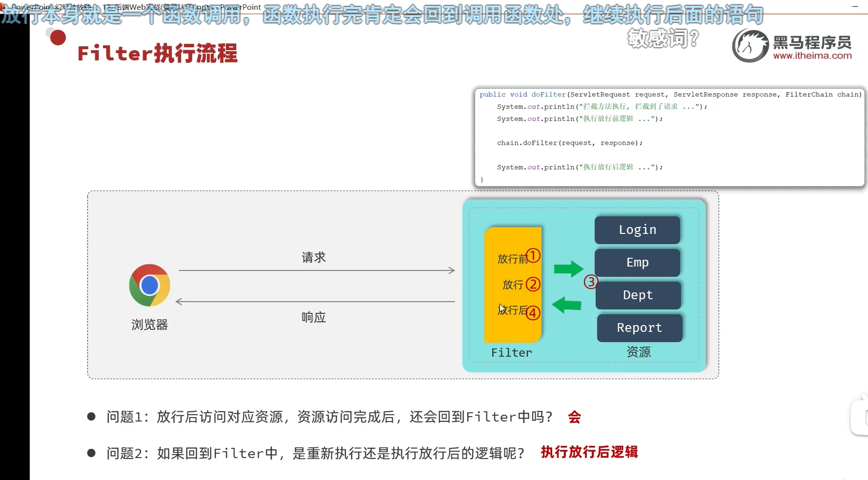The height and width of the screenshot is (480, 868).
Task: Click the 敏感词? floating comment
Action: click(x=663, y=38)
